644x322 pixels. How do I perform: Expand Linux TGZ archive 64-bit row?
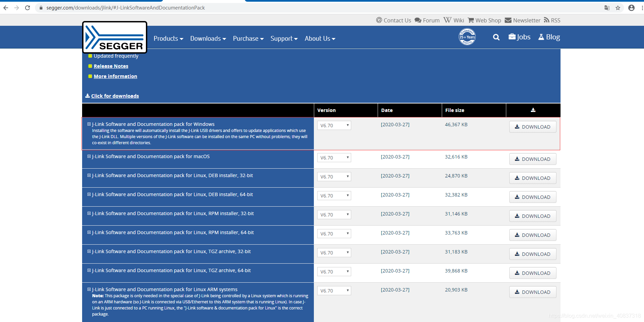point(89,270)
